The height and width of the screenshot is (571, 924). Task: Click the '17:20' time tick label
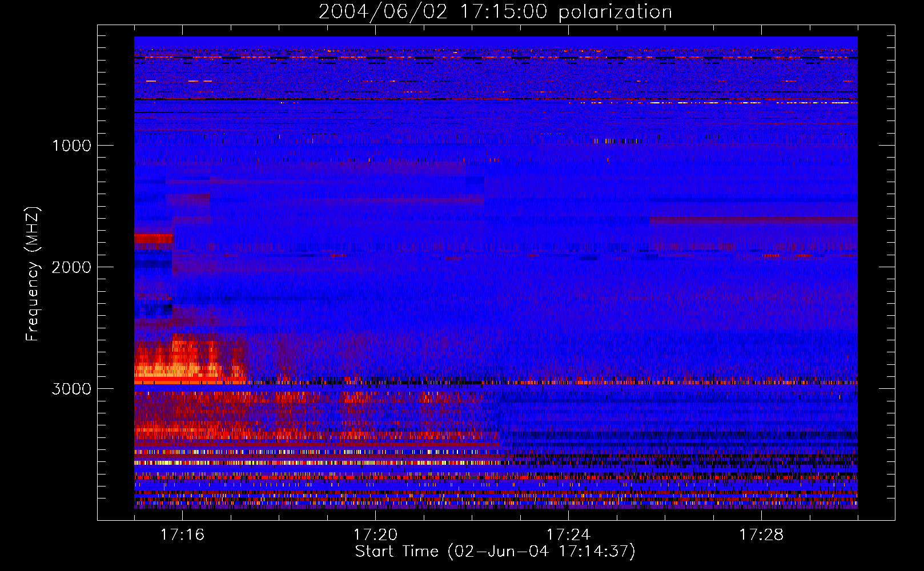click(x=375, y=535)
